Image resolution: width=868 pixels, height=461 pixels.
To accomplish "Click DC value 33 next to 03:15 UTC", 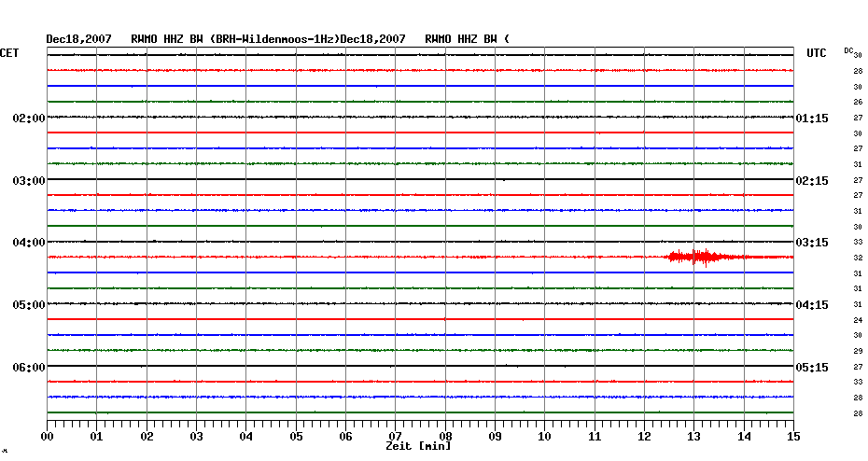I will click(x=858, y=243).
